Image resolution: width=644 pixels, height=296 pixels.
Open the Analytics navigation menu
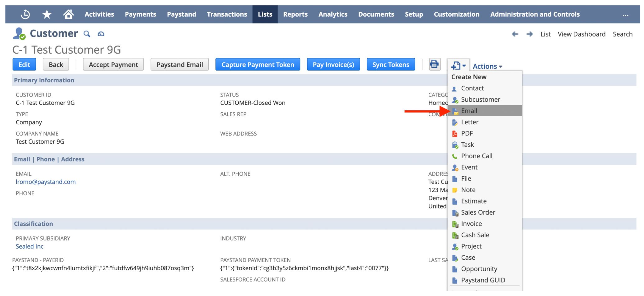pos(333,14)
